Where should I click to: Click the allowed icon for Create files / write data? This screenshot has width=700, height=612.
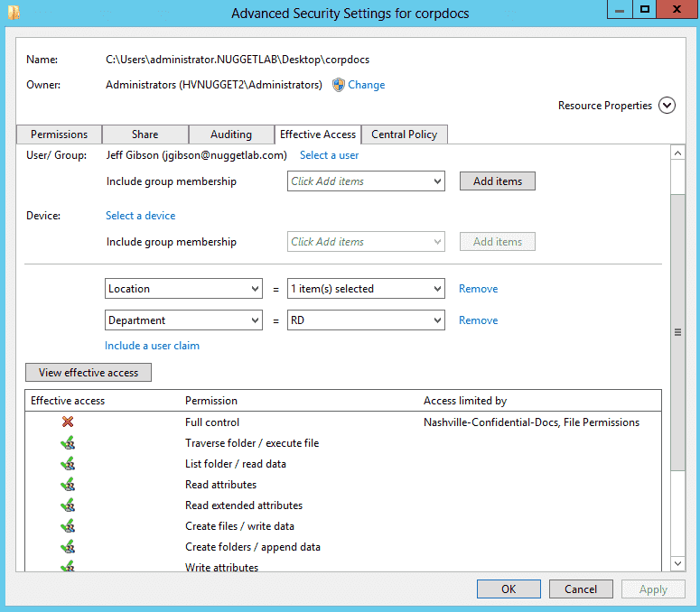point(68,526)
